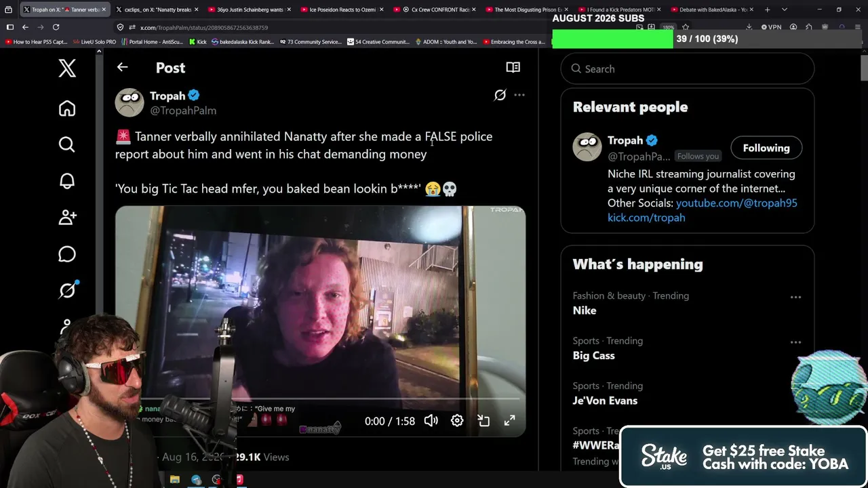Close the Tropah on X tab
Screen dimensions: 868x488
[104, 9]
